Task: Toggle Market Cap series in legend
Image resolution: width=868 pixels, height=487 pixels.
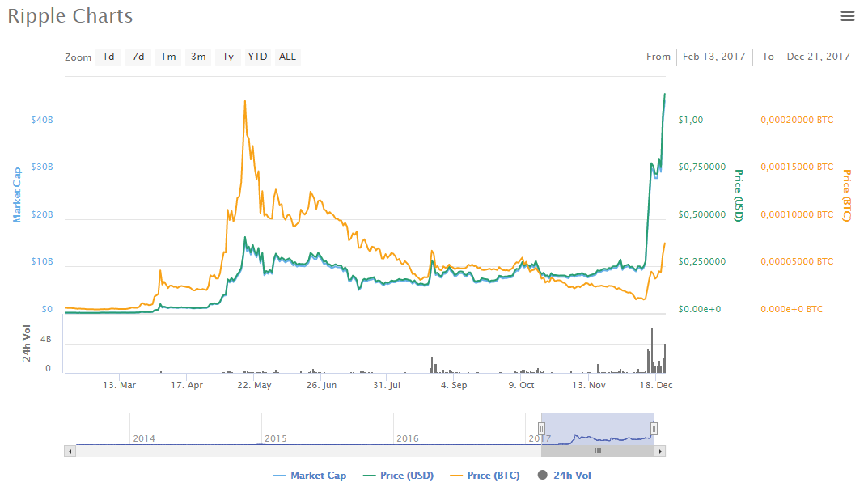Action: [x=310, y=476]
